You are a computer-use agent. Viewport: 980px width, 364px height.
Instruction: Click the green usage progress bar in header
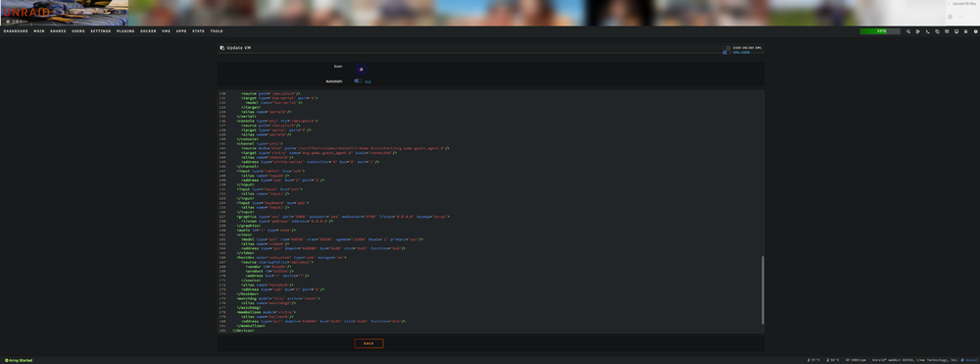880,31
